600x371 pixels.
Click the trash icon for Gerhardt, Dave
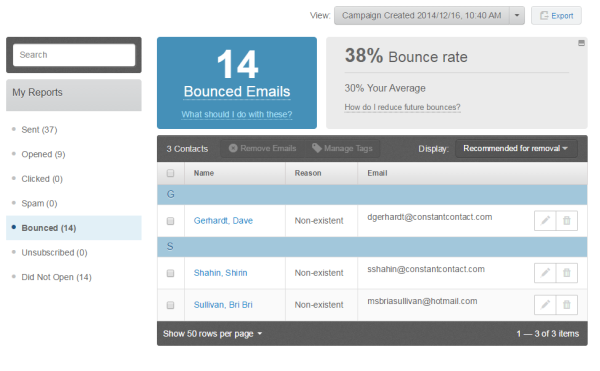567,221
